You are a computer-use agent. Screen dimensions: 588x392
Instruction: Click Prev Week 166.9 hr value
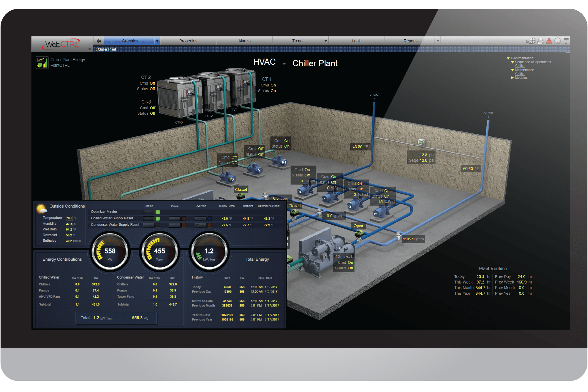[x=522, y=282]
